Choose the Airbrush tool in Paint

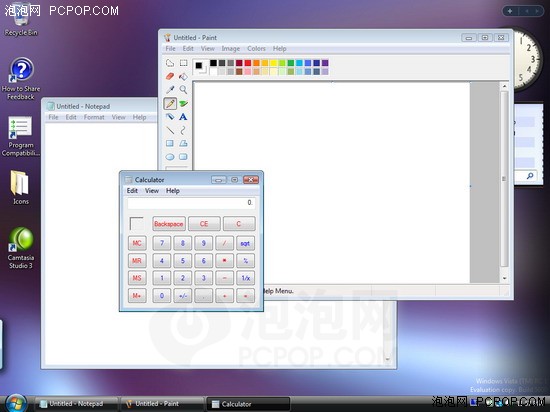point(170,116)
